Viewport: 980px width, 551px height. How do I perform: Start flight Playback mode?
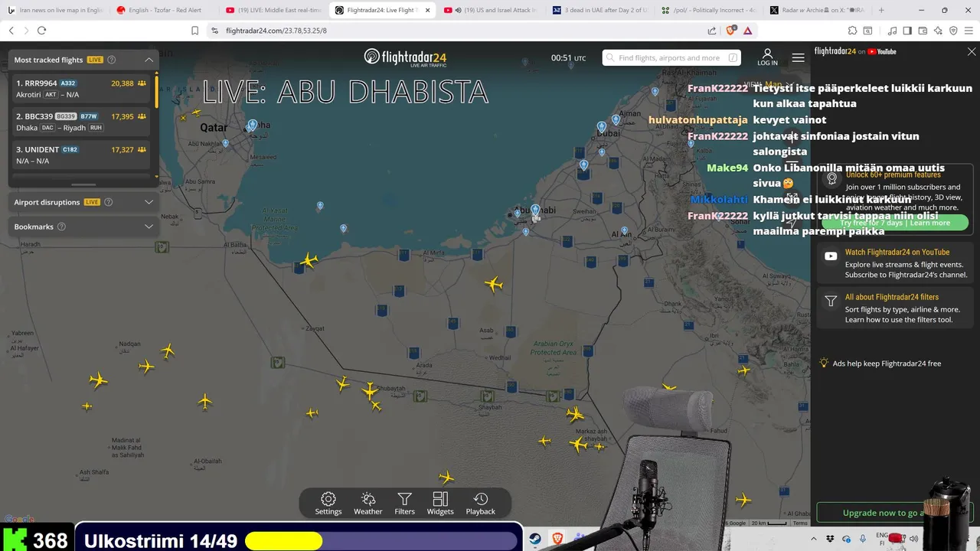coord(481,504)
